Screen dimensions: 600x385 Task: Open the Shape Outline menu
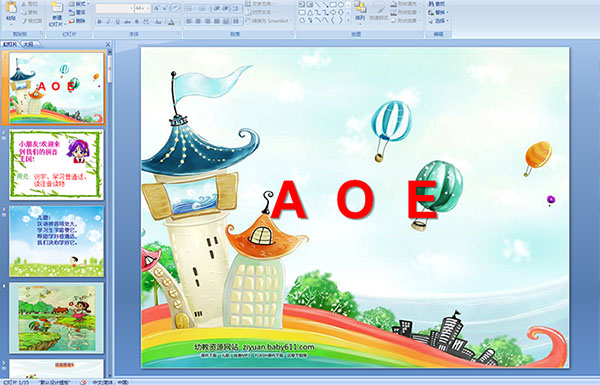click(x=406, y=12)
